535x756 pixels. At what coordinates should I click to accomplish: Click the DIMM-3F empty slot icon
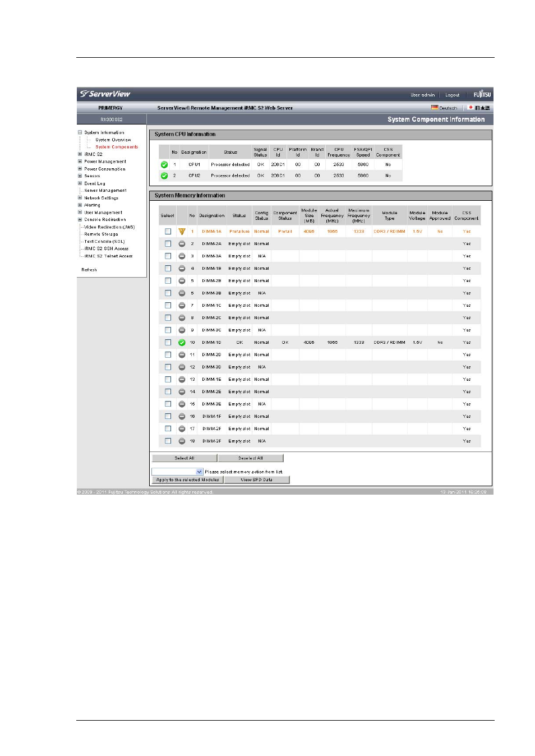(182, 441)
